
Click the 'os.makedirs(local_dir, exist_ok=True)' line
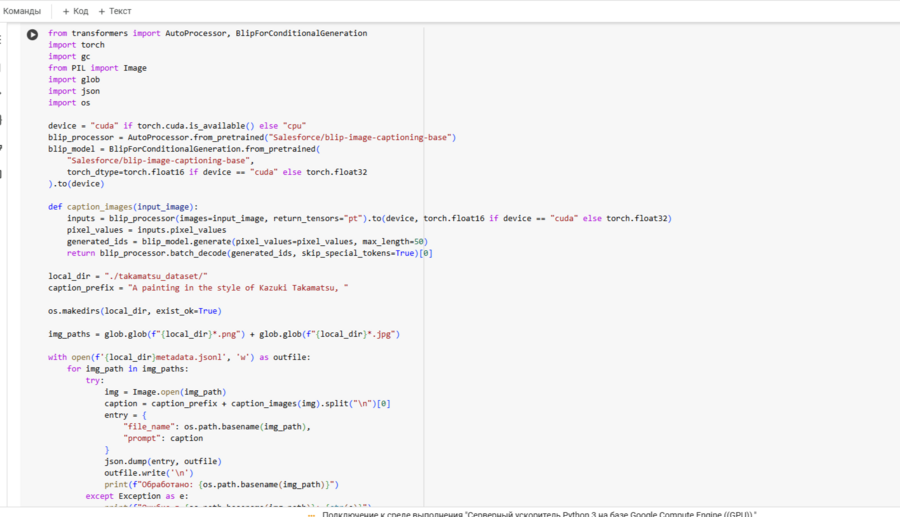point(134,311)
